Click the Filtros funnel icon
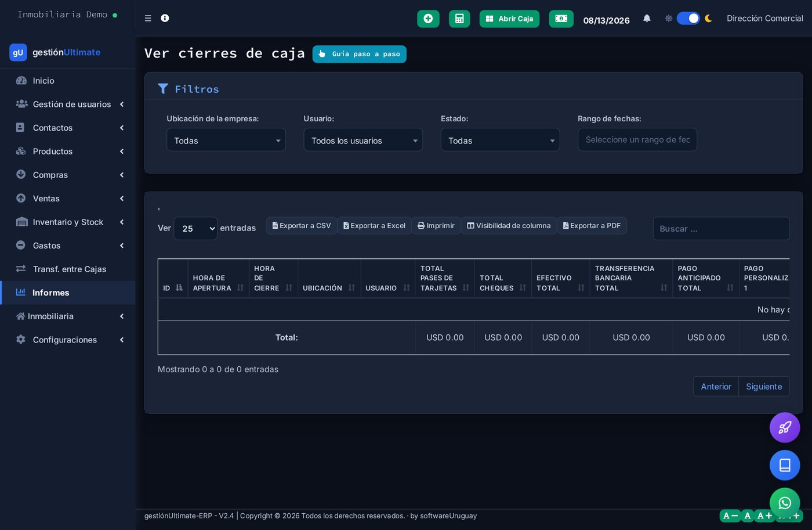This screenshot has height=530, width=812. (163, 89)
